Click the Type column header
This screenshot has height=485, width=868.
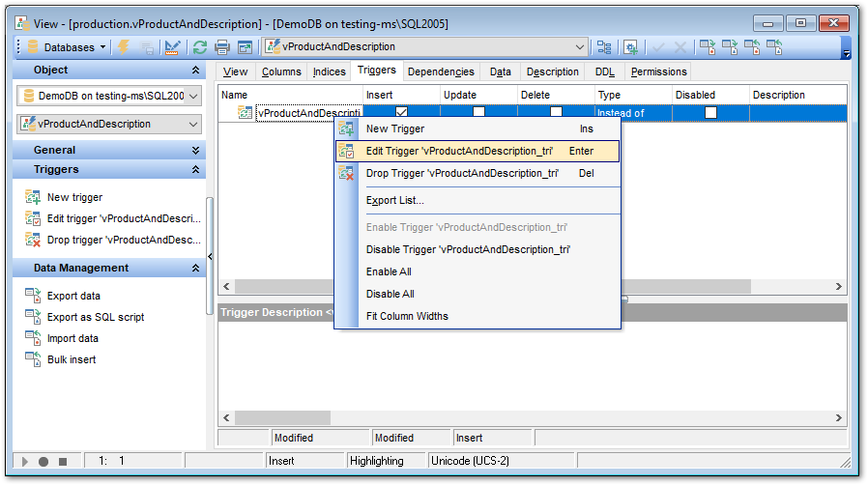[x=633, y=95]
